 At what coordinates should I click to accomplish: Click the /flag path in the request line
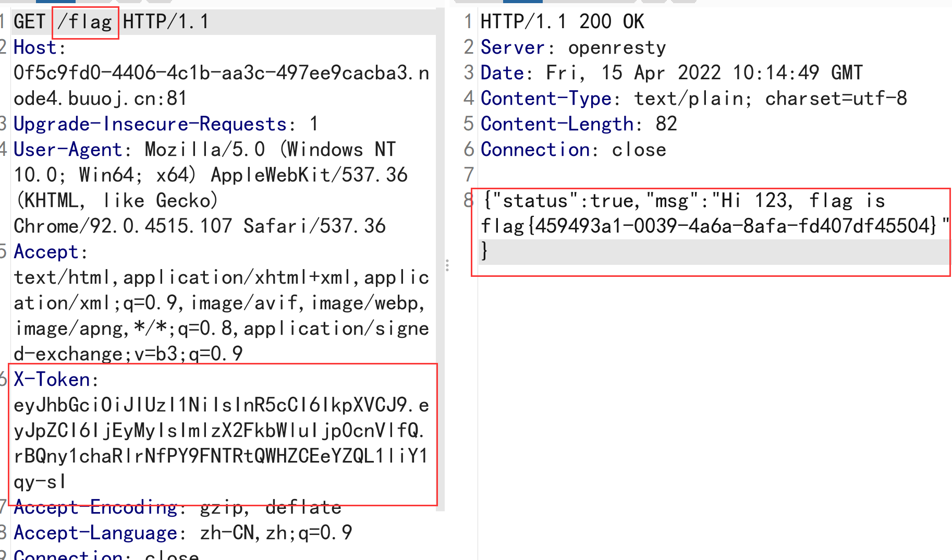[x=85, y=22]
